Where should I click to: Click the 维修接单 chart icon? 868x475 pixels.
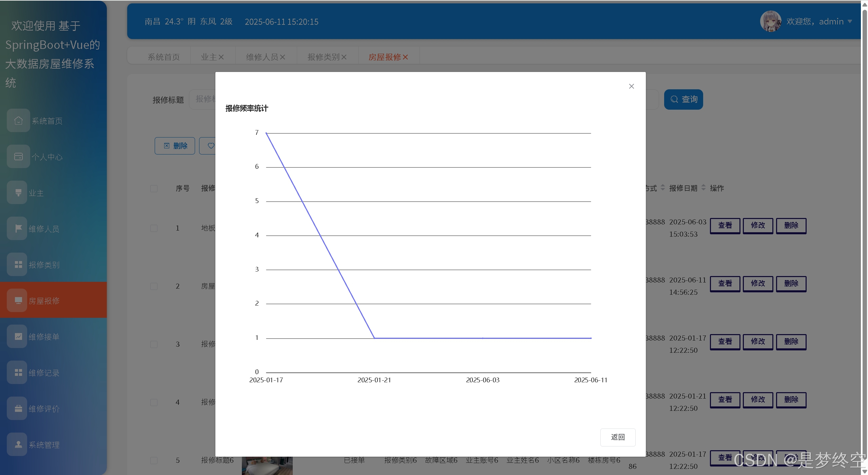coord(18,336)
